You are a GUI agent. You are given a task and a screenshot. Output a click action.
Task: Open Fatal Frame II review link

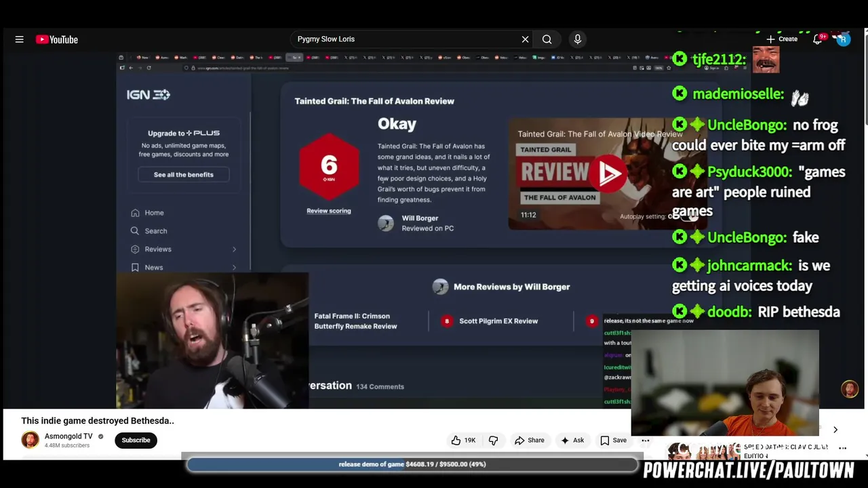pyautogui.click(x=355, y=321)
